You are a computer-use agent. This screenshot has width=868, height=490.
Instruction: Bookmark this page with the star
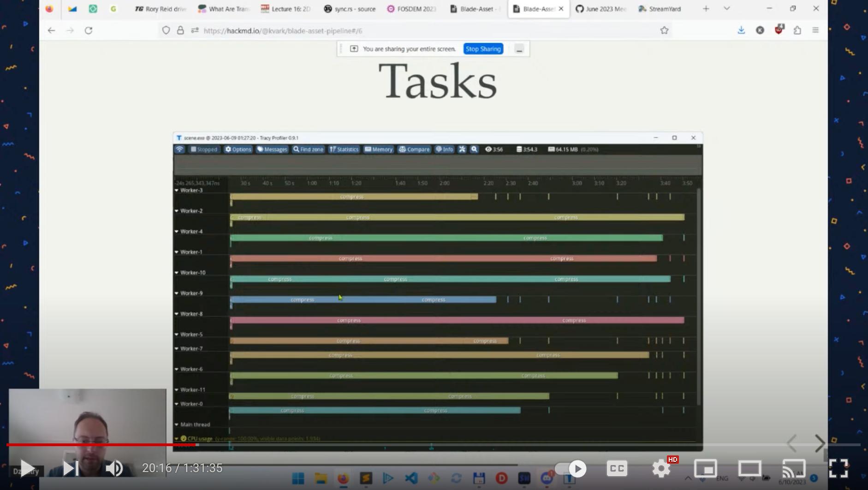tap(664, 30)
